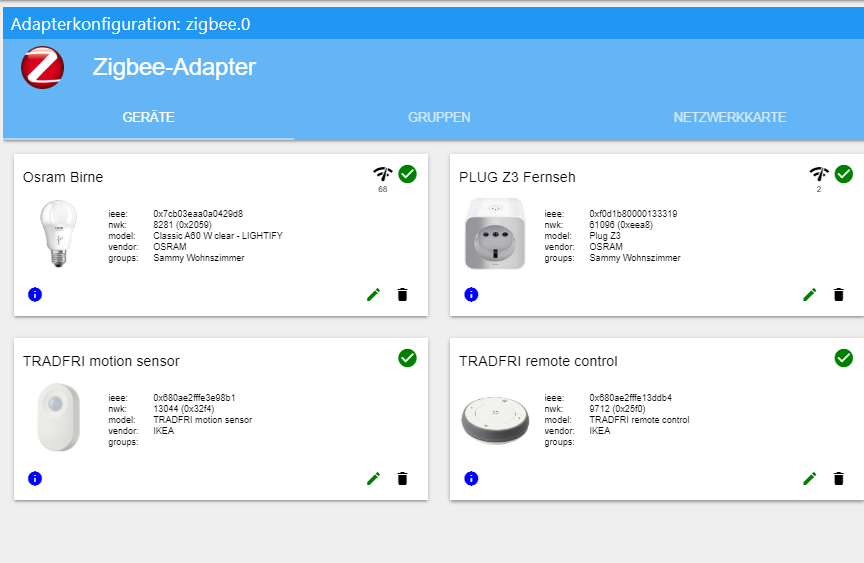Viewport: 864px width, 563px height.
Task: Delete the PLUG Z3 Fernseh device
Action: click(x=839, y=295)
